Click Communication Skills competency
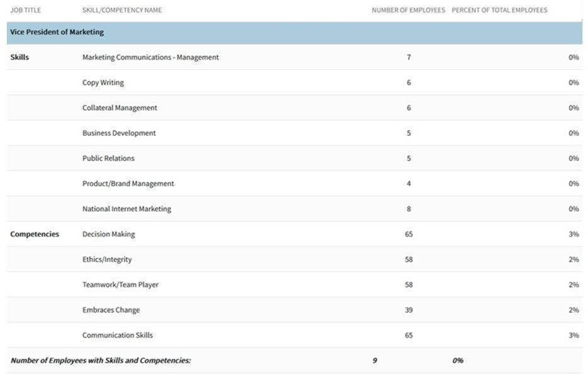This screenshot has width=588, height=374. click(118, 335)
